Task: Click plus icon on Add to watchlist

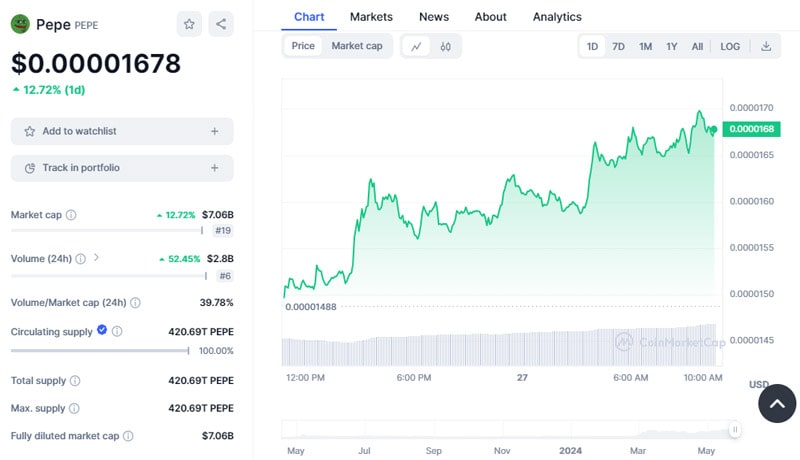Action: 215,131
